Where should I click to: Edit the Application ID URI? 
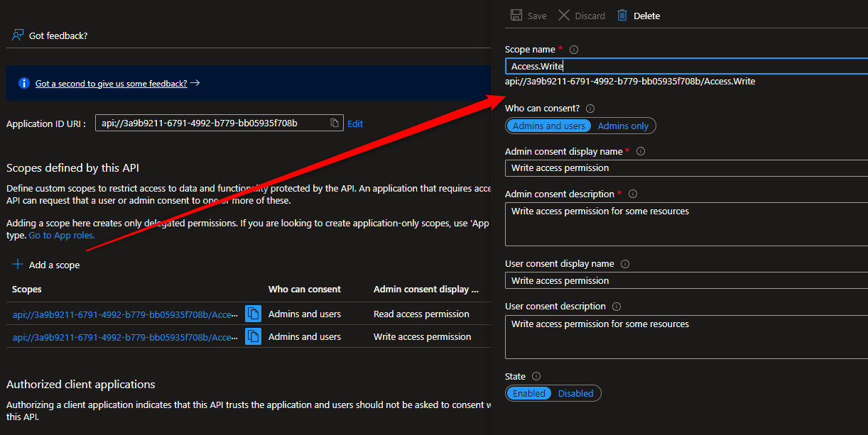click(355, 123)
